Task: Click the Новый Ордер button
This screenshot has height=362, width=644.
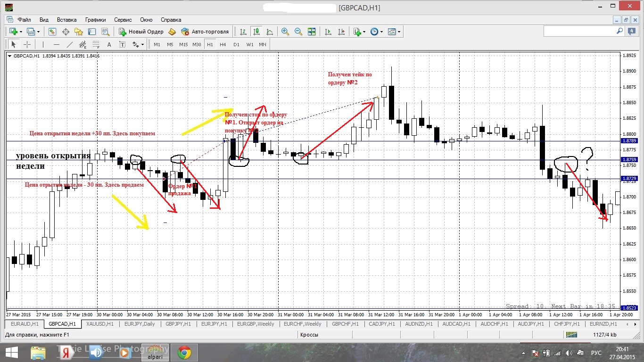Action: [x=141, y=32]
